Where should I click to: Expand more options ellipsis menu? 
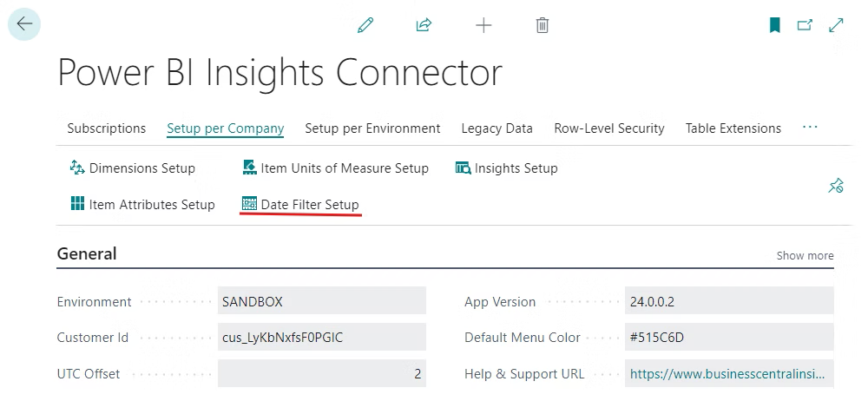[x=810, y=128]
